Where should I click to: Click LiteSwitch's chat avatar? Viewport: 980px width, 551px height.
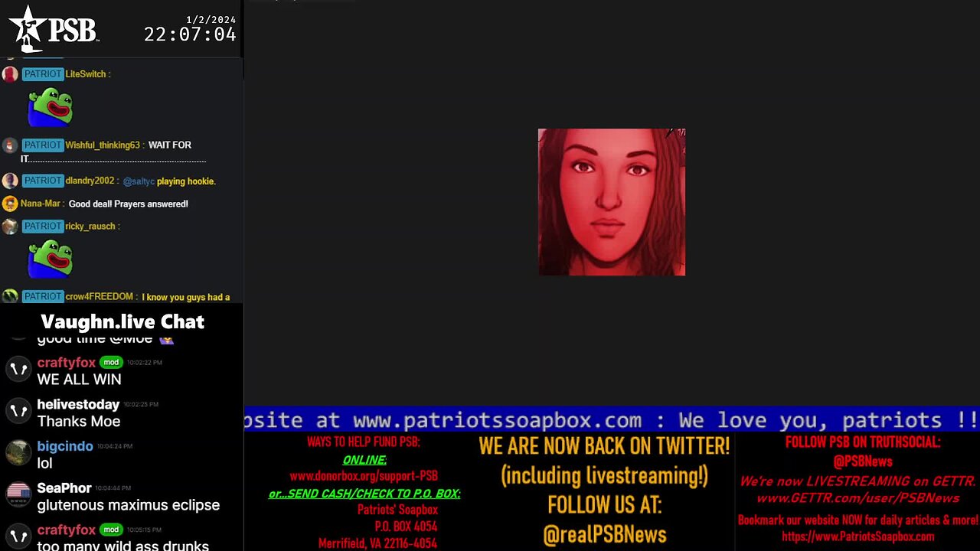pyautogui.click(x=10, y=74)
